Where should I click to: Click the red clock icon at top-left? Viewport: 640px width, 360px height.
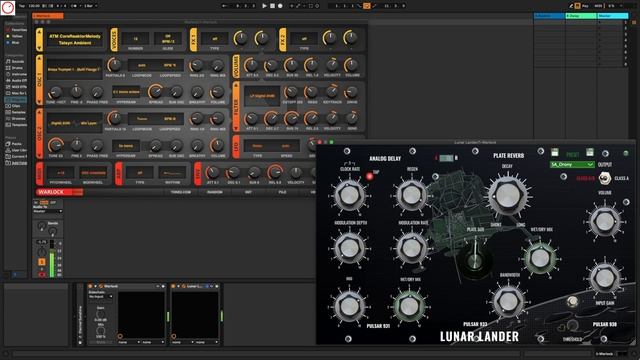[8, 7]
